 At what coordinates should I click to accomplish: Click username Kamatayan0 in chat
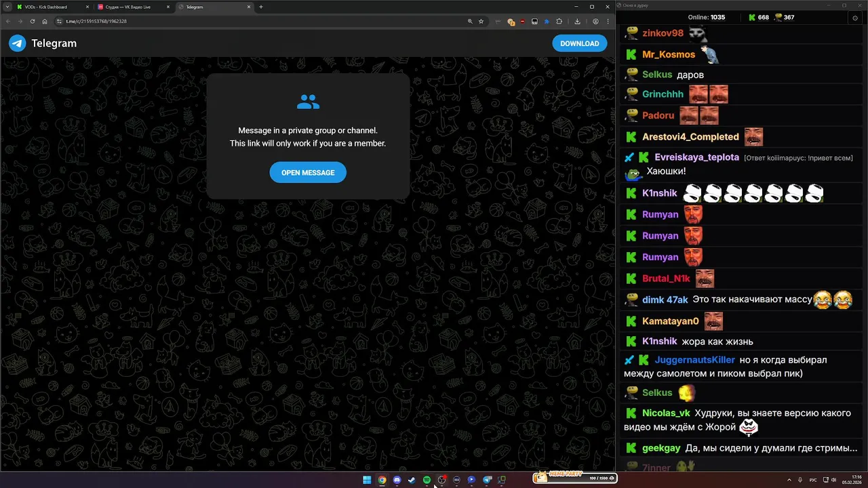pyautogui.click(x=671, y=321)
